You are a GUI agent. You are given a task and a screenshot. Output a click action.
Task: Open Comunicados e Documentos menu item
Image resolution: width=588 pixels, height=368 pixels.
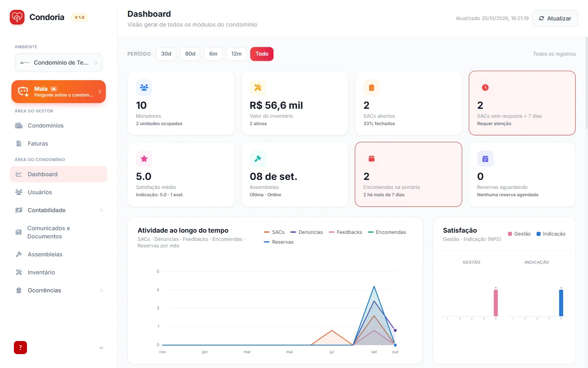click(58, 232)
